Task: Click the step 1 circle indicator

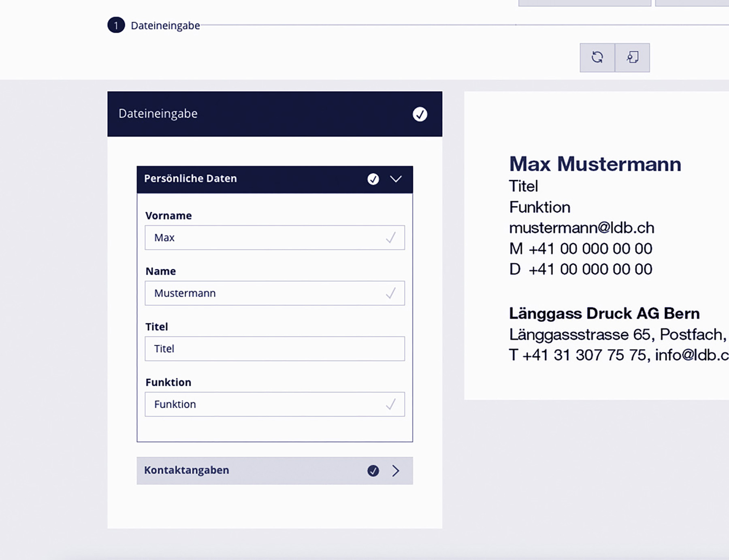Action: pos(116,25)
